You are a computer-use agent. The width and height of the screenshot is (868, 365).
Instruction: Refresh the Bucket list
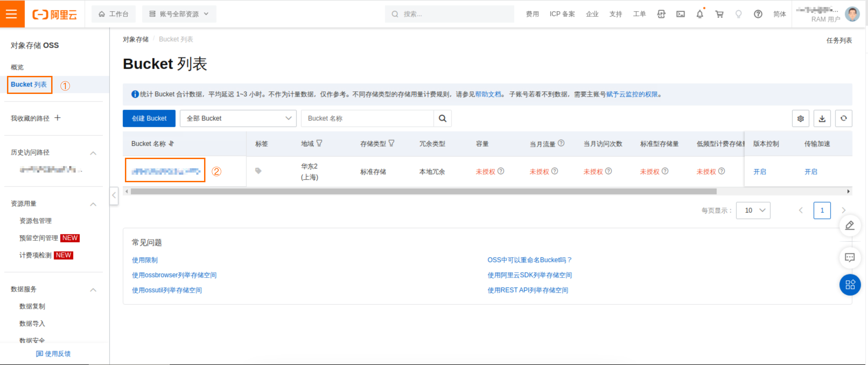pos(843,118)
